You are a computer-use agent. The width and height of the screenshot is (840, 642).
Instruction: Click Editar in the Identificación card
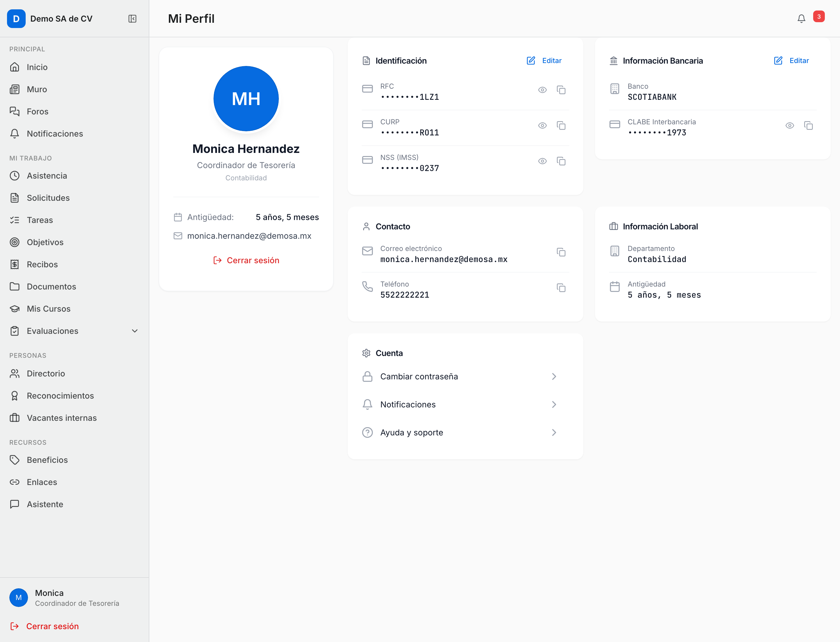pyautogui.click(x=544, y=60)
